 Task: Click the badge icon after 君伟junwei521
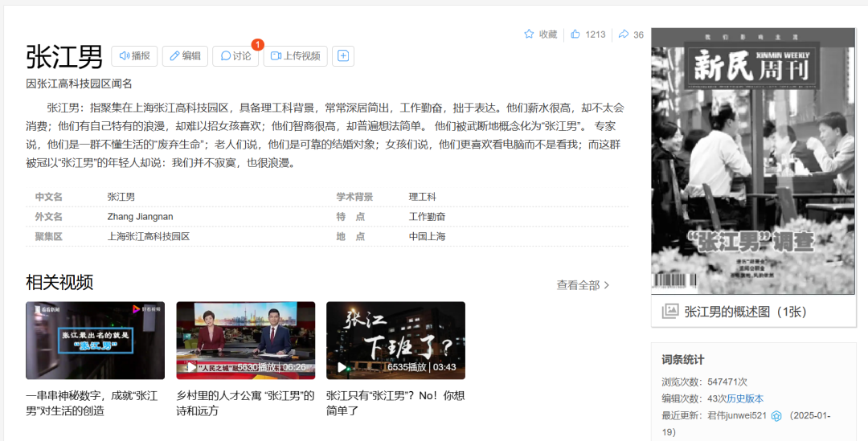776,416
